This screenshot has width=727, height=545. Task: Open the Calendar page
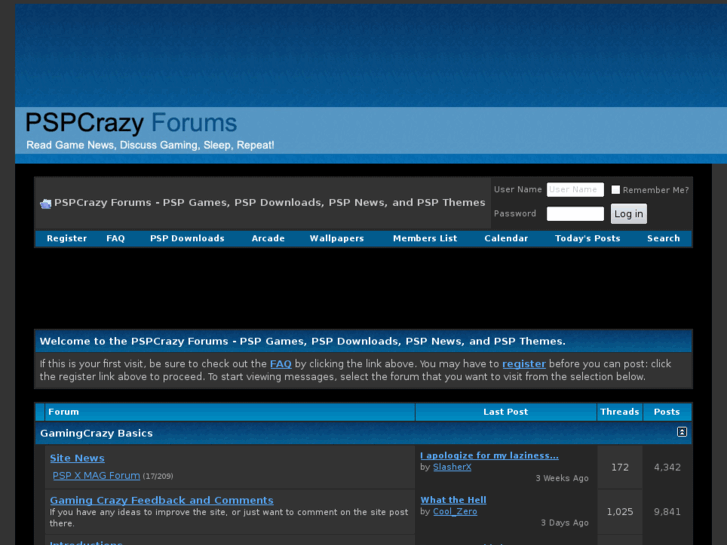[506, 238]
